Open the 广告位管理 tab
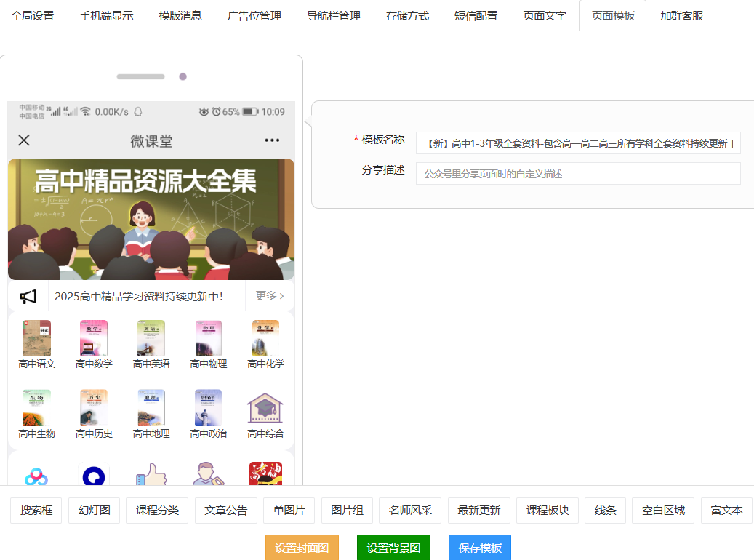754x560 pixels. pyautogui.click(x=254, y=15)
